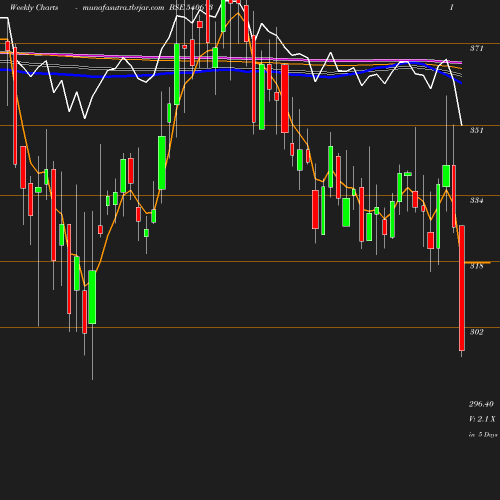
Task: Click the 'in 5 Days' text
Action: [483, 435]
